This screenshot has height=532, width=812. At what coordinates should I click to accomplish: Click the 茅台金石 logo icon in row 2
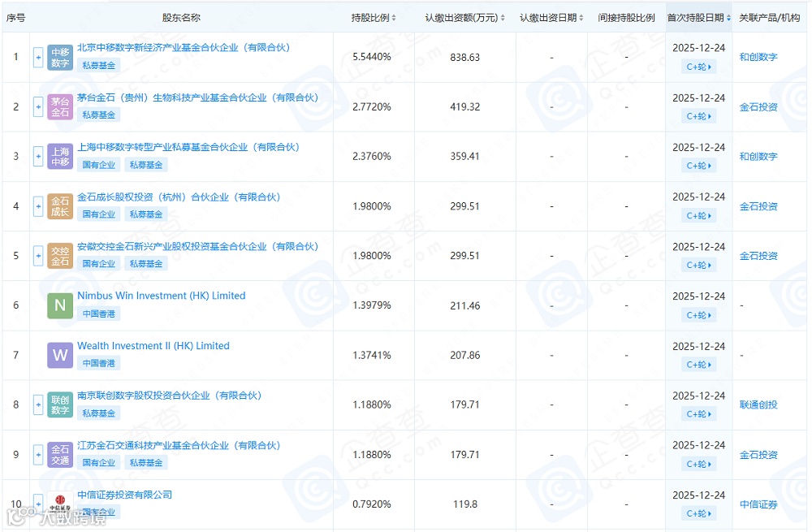60,106
